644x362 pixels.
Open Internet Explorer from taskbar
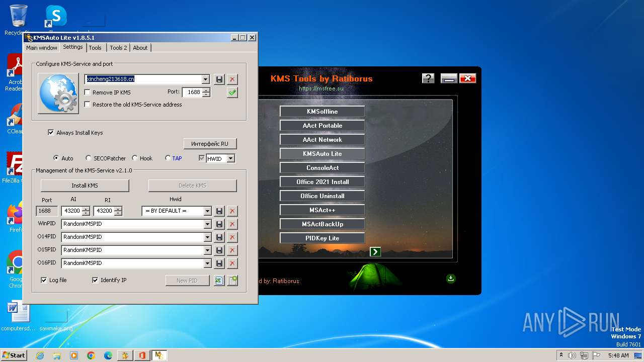pos(40,355)
